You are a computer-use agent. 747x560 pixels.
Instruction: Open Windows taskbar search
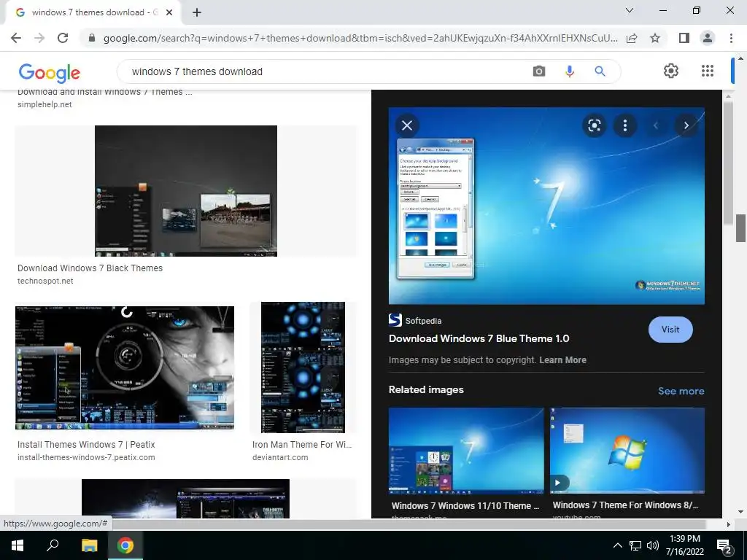[53, 545]
